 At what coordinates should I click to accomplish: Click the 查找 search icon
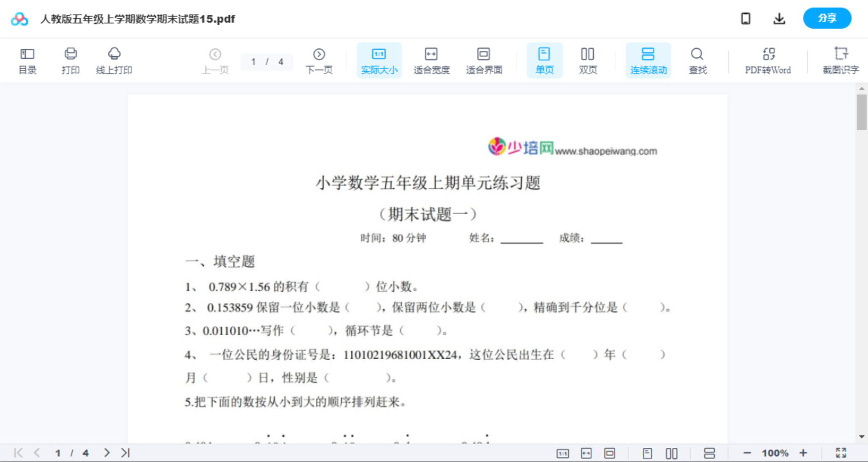pos(697,60)
